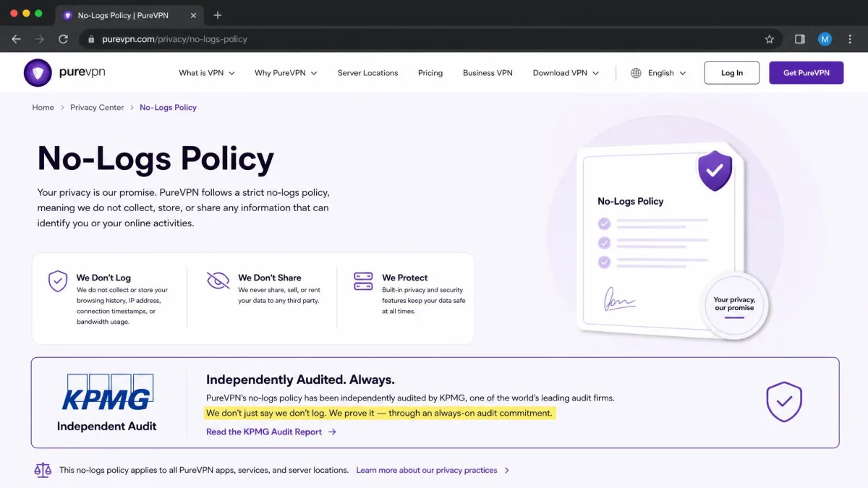Click the tab favicon for No-Logs Policy
This screenshot has width=868, height=488.
click(x=67, y=15)
